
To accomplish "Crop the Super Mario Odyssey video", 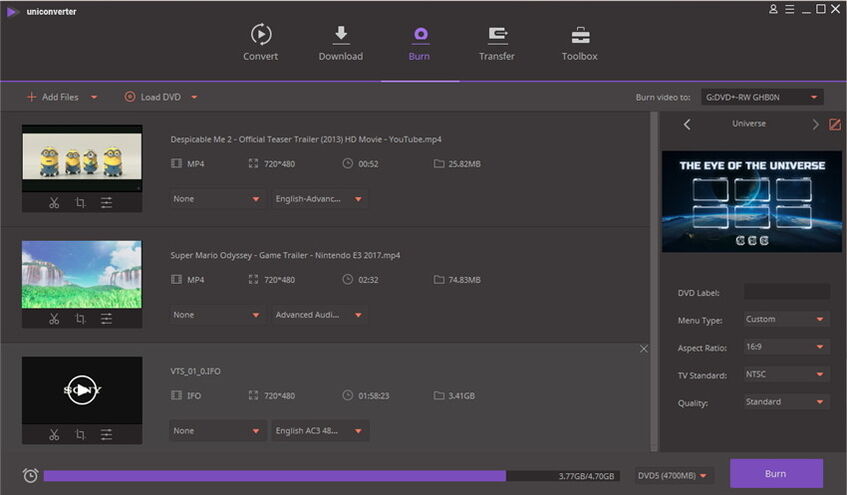I will click(x=80, y=319).
